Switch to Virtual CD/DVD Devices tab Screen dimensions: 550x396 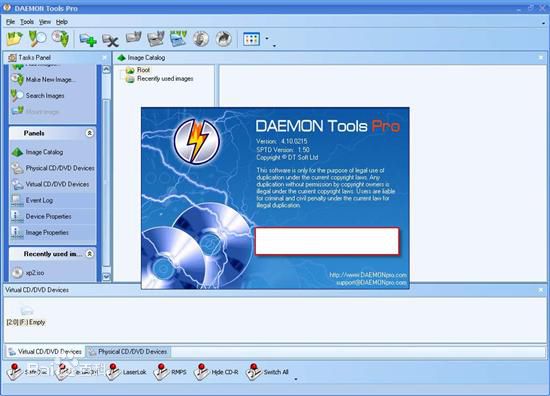[x=45, y=351]
